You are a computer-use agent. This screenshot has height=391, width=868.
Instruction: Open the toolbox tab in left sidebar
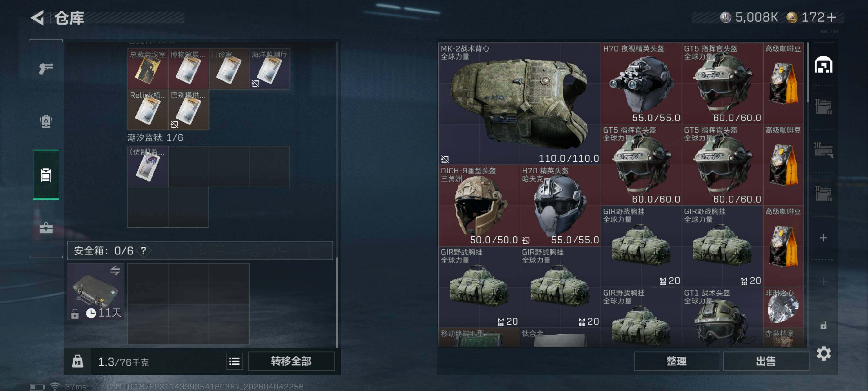[46, 228]
